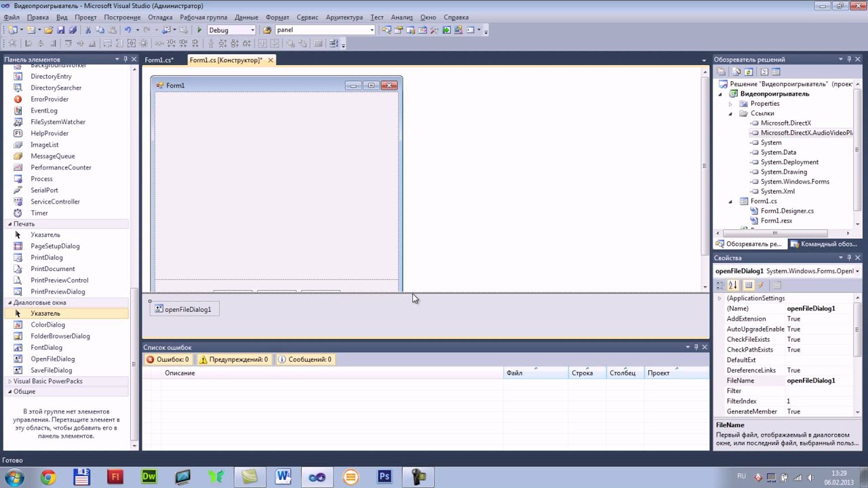Image resolution: width=868 pixels, height=488 pixels.
Task: Click the Open File folder icon
Action: 49,30
